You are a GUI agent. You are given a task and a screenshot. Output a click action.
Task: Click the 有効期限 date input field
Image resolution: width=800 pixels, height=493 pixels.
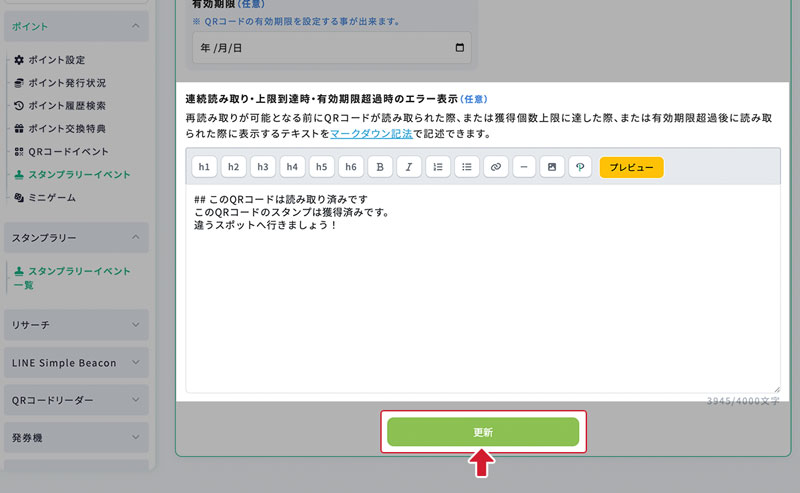[x=331, y=47]
